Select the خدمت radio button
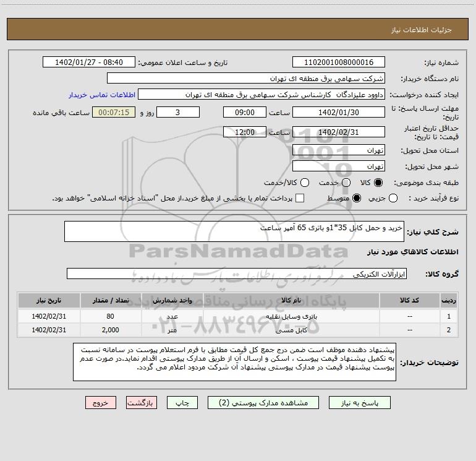Image resolution: width=476 pixels, height=461 pixels. [x=346, y=183]
